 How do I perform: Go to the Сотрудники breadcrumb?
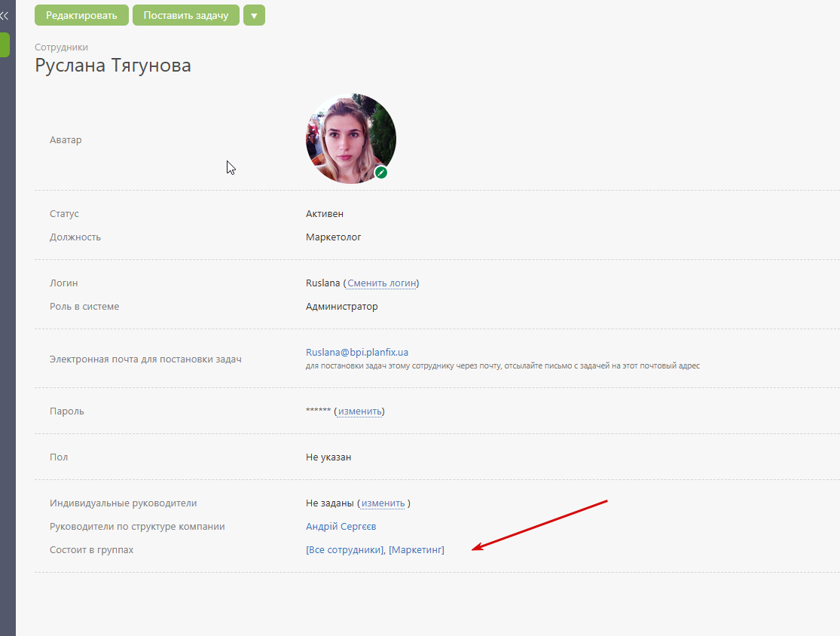[61, 47]
